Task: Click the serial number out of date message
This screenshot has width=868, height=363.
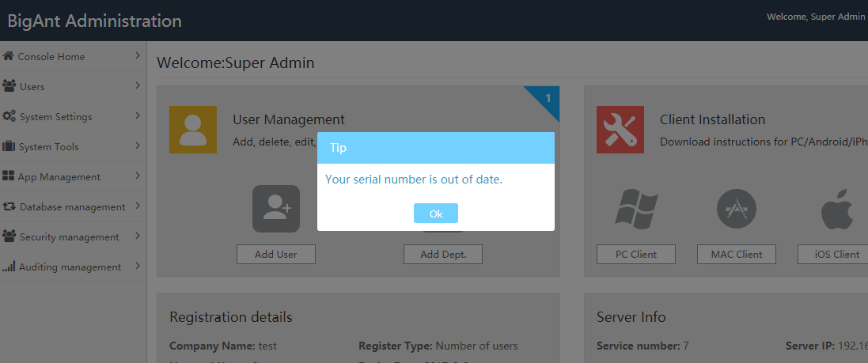Action: [x=414, y=180]
